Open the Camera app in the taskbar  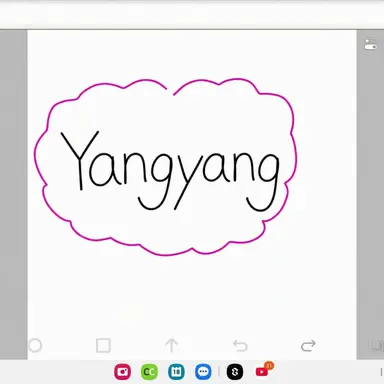[x=123, y=372]
